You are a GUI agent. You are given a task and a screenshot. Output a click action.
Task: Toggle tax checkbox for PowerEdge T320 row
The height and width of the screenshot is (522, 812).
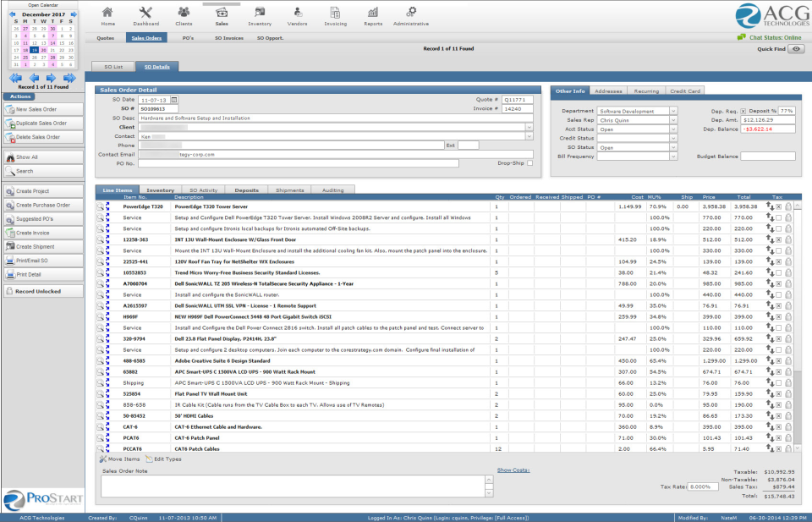[x=778, y=206]
